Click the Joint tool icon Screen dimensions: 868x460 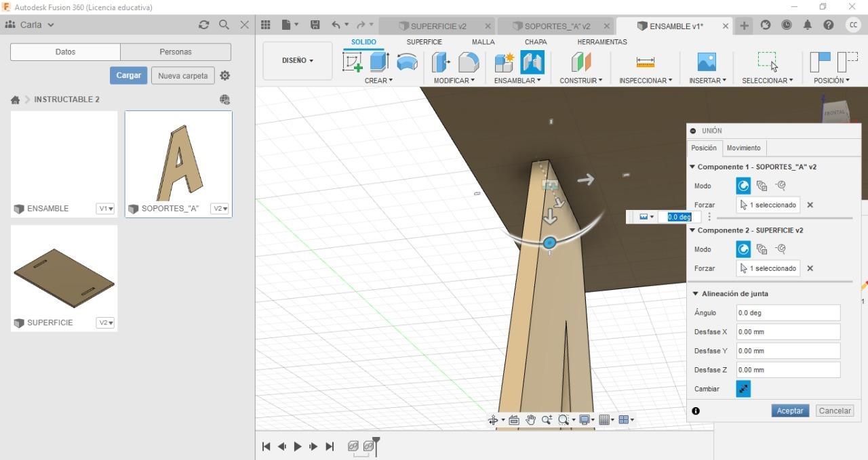click(532, 62)
